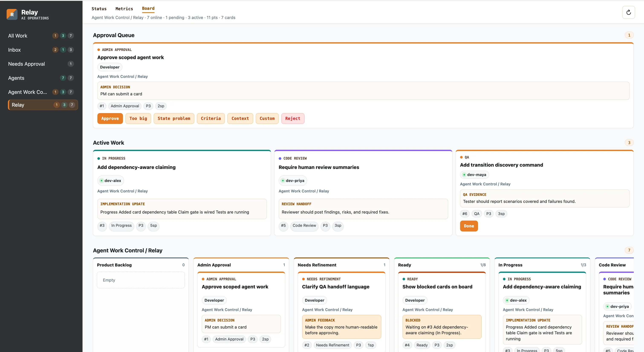Select the Board tab
Image resolution: width=644 pixels, height=352 pixels.
click(x=148, y=9)
